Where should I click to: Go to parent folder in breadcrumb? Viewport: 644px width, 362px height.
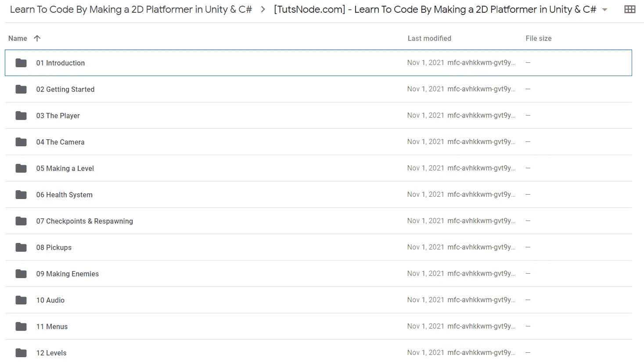[131, 9]
